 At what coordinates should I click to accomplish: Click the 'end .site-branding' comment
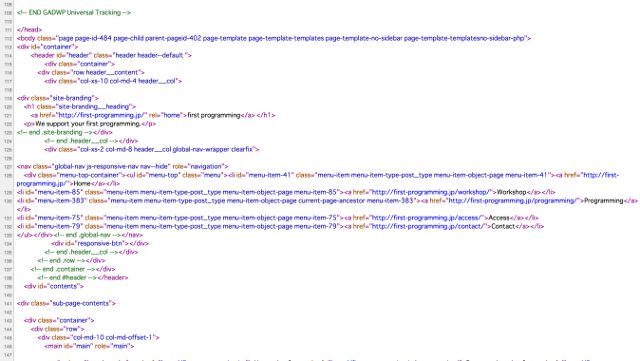55,132
